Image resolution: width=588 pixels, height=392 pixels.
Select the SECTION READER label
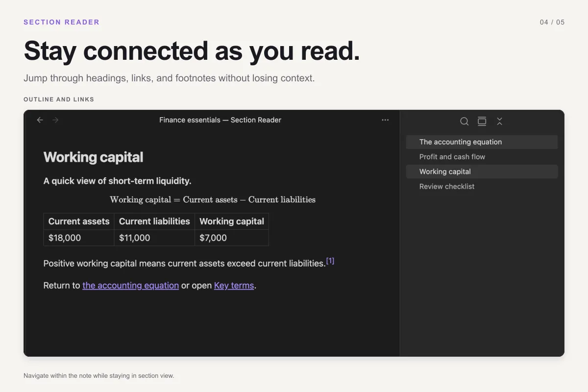pyautogui.click(x=61, y=22)
